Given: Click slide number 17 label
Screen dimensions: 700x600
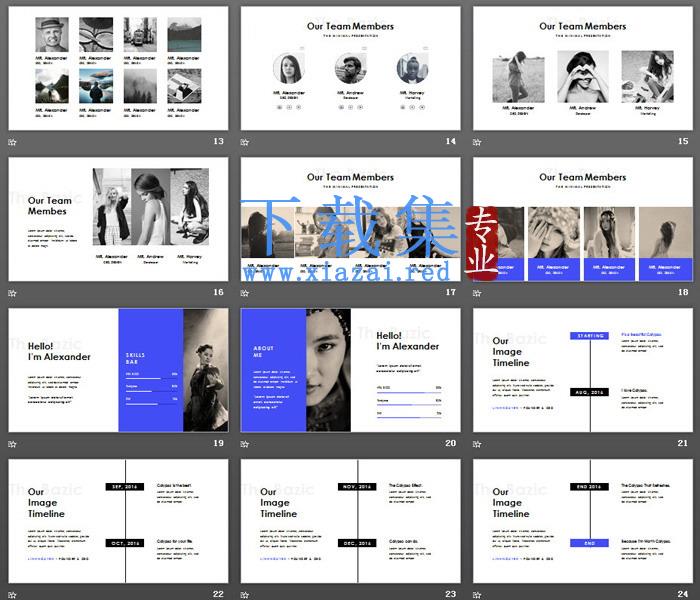Looking at the screenshot, I should click(x=451, y=292).
